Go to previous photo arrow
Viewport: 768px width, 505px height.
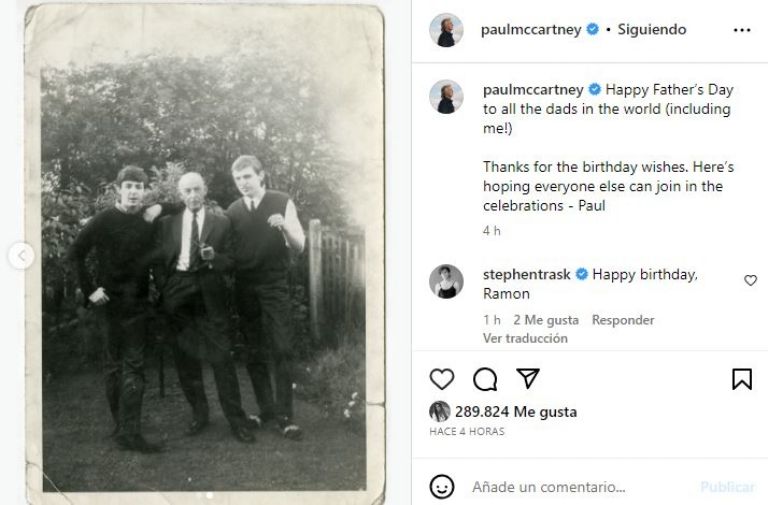[21, 256]
